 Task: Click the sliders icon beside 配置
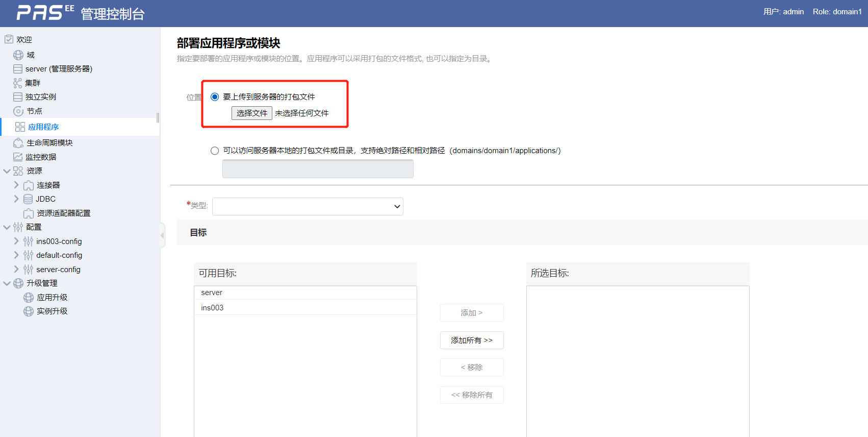18,227
